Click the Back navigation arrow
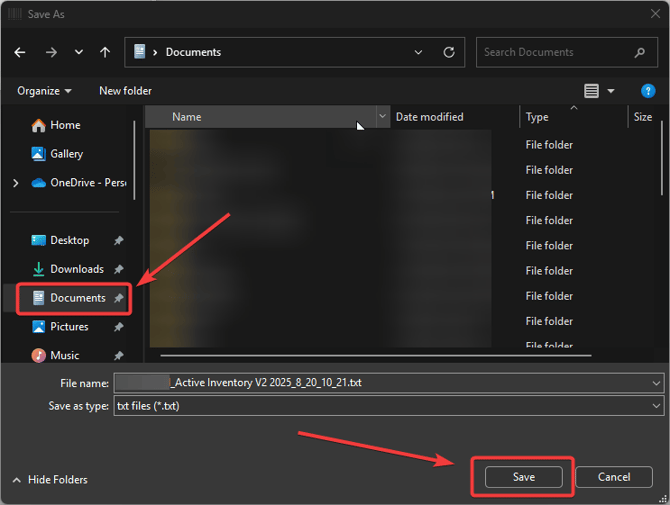This screenshot has width=670, height=505. coord(20,52)
